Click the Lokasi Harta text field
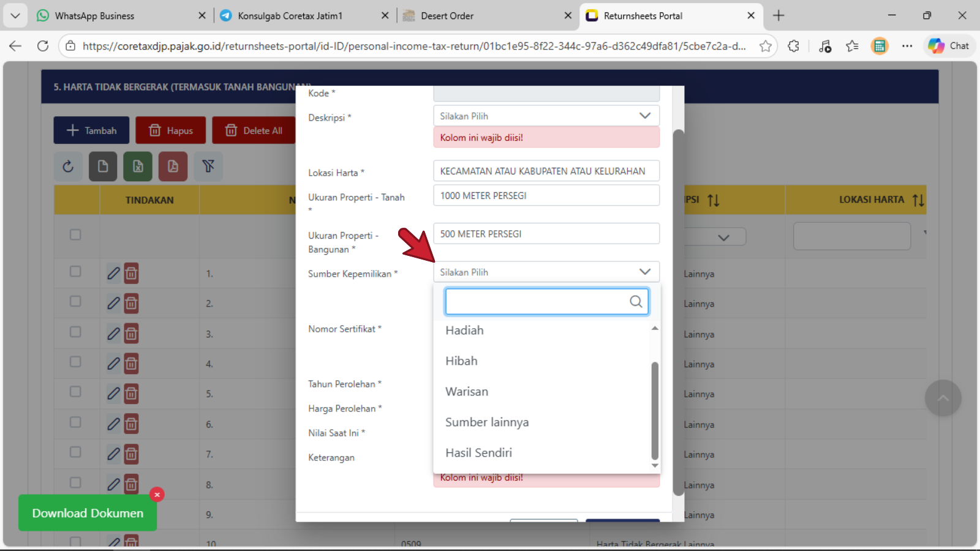Viewport: 980px width, 551px height. point(546,171)
